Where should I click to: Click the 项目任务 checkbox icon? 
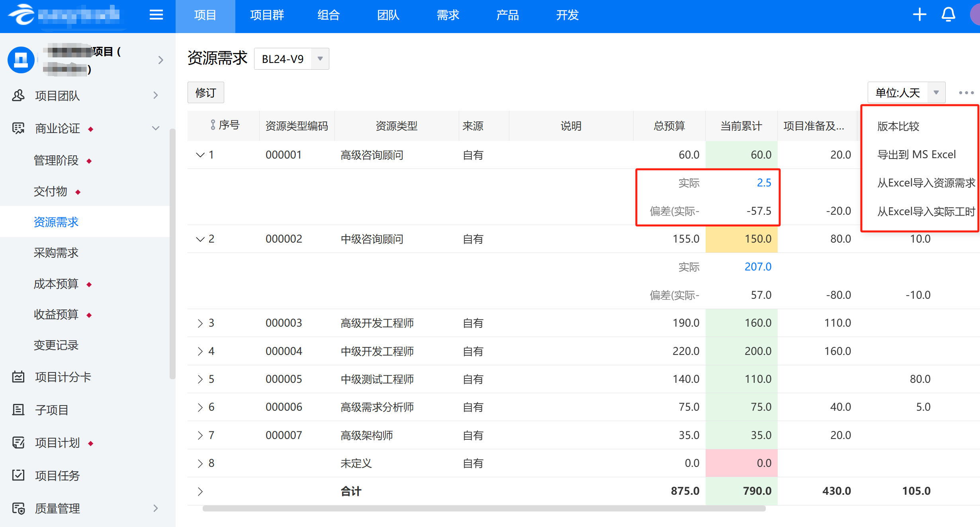pyautogui.click(x=18, y=475)
